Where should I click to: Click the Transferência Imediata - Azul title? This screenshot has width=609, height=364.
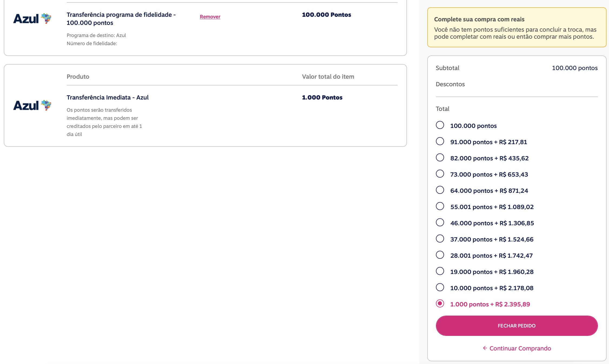pyautogui.click(x=108, y=97)
